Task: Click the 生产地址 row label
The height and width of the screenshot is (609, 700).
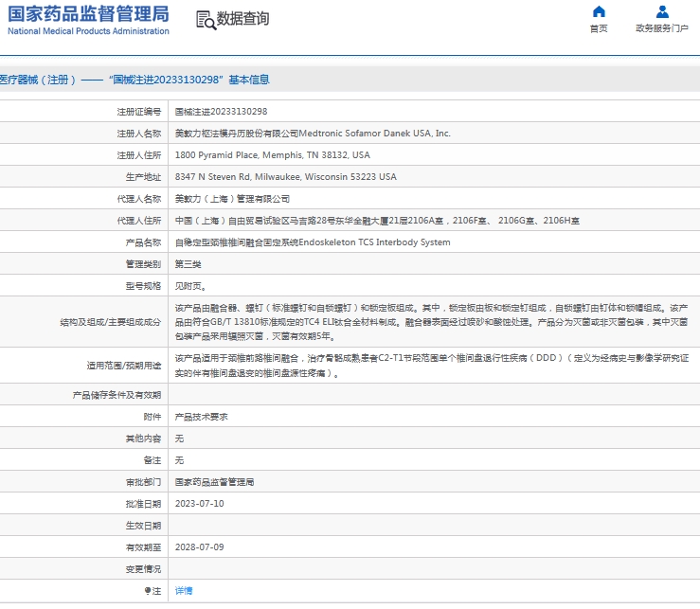Action: [143, 177]
